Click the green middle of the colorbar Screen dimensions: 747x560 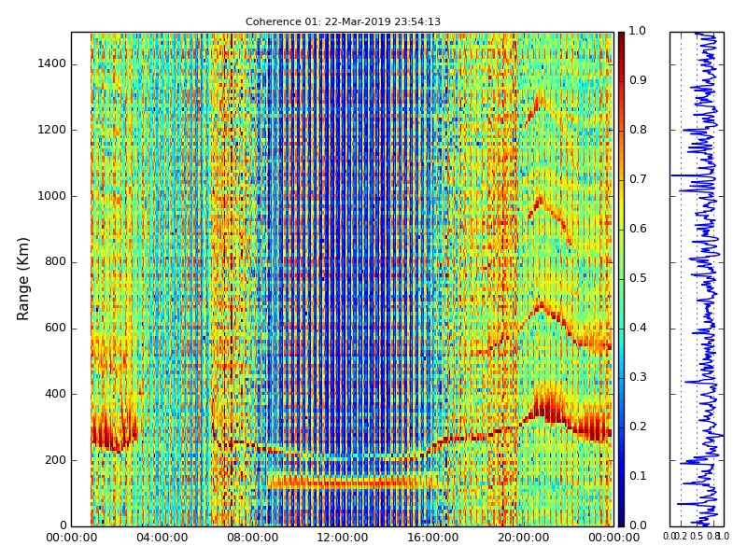621,279
